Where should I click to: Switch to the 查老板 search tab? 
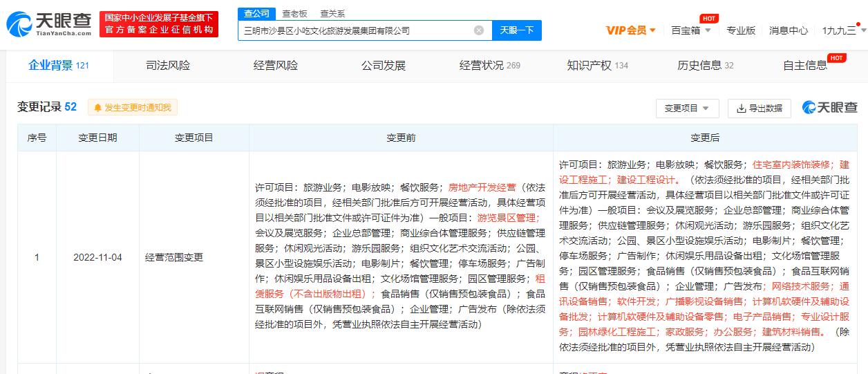coord(295,14)
